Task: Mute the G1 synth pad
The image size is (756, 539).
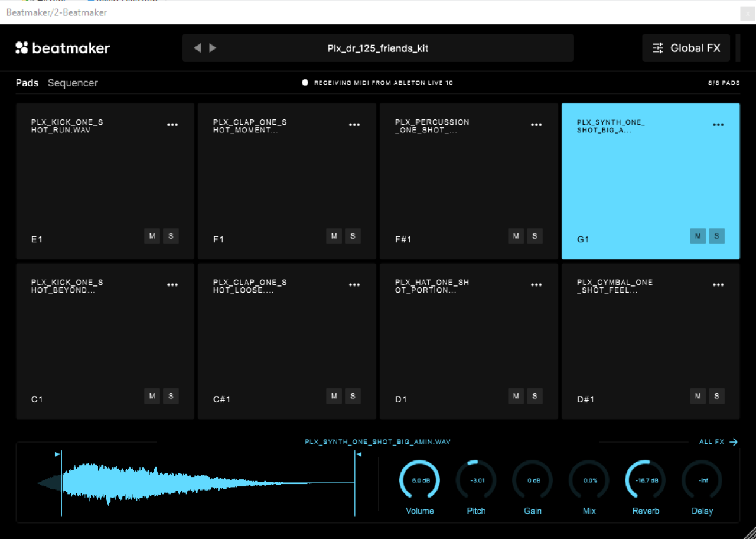Action: click(x=698, y=236)
